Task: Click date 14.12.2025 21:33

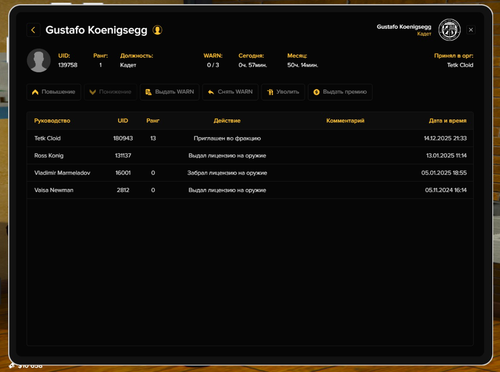Action: tap(445, 138)
